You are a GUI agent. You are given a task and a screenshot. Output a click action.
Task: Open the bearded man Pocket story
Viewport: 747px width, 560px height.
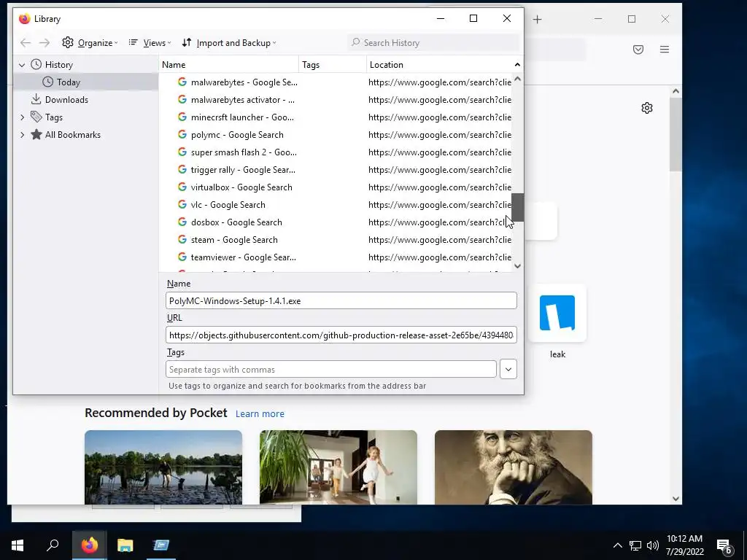(514, 467)
